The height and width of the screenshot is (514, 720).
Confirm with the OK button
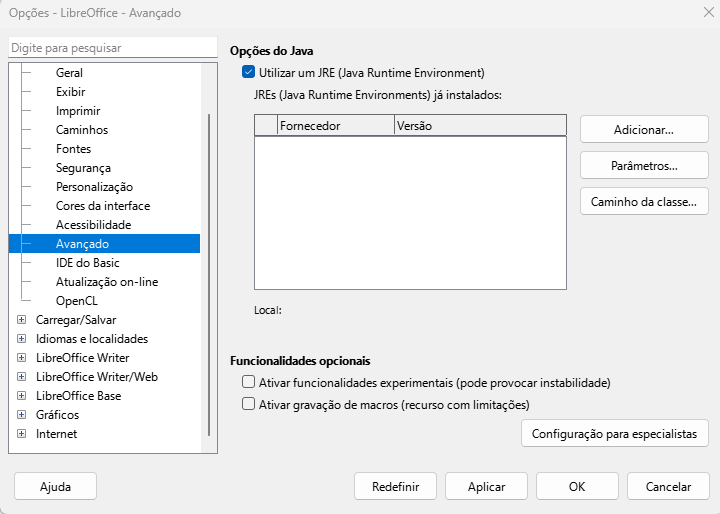point(577,486)
